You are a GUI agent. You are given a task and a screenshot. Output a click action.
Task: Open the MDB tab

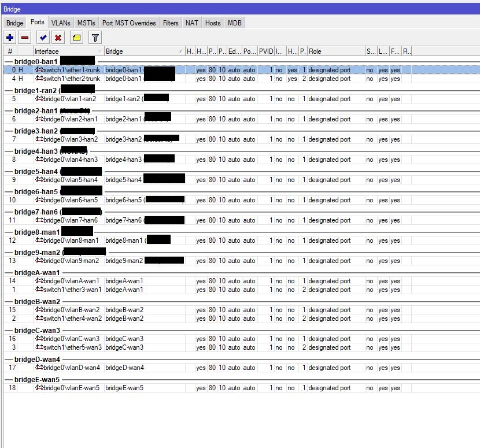tap(234, 23)
